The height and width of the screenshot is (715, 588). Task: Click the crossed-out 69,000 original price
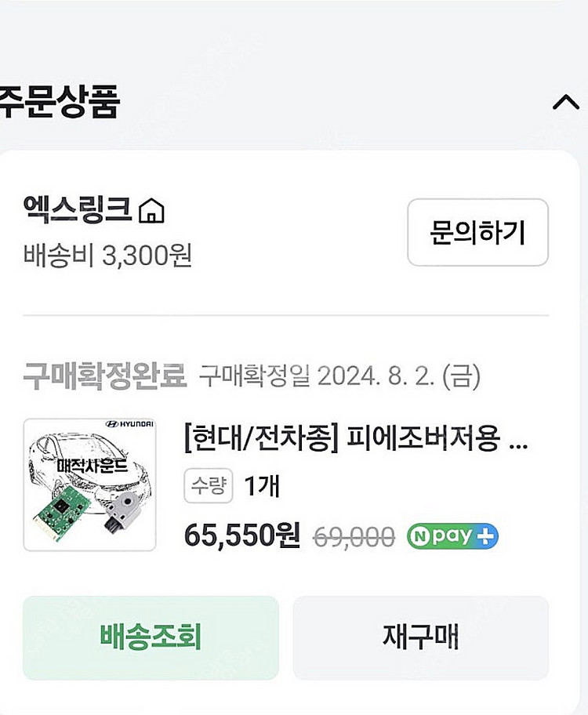click(x=354, y=537)
